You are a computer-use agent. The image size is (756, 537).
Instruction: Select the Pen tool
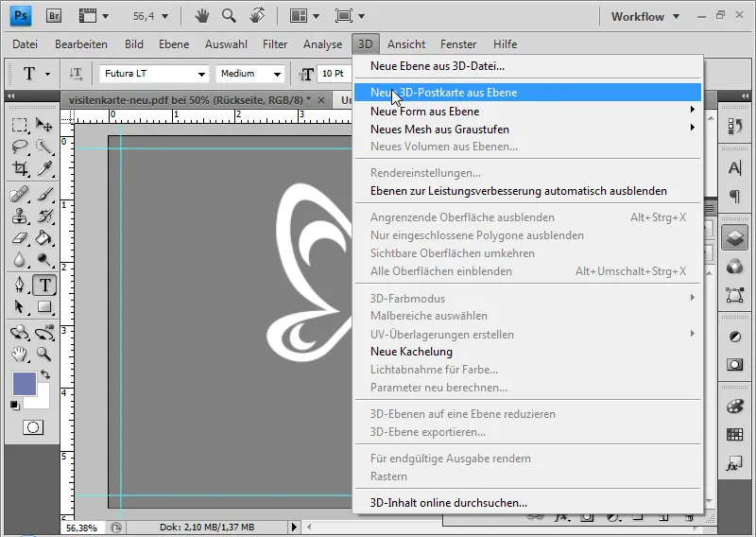point(19,285)
